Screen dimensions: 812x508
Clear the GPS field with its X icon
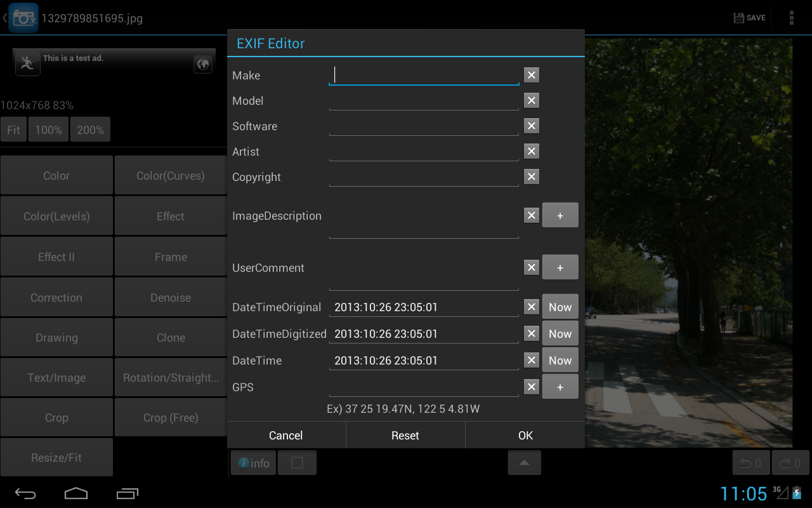tap(532, 387)
